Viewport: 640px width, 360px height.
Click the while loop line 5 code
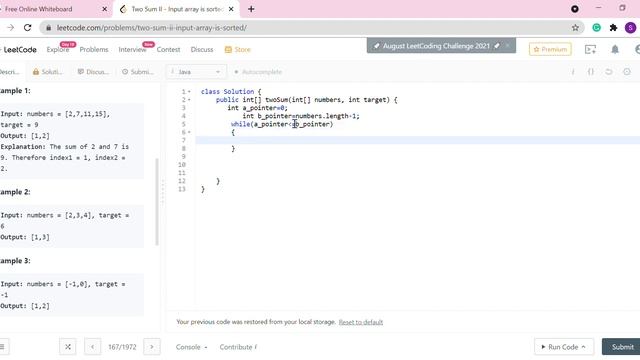(282, 124)
